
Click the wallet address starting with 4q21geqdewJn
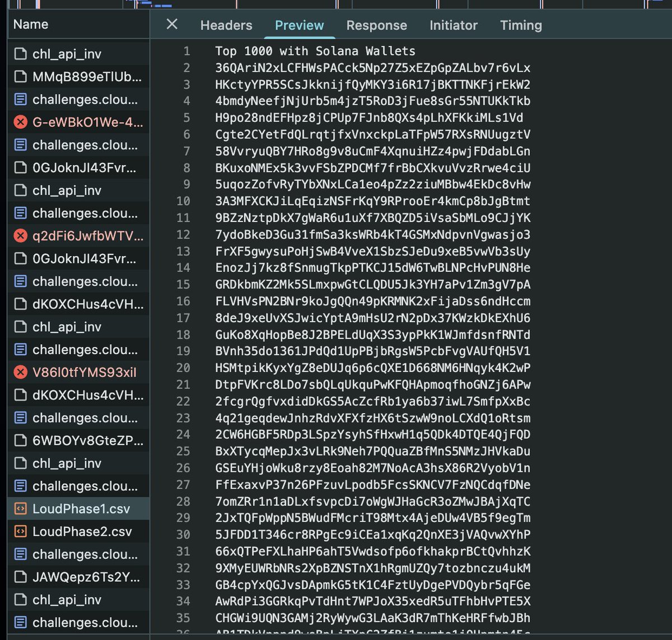pos(373,418)
